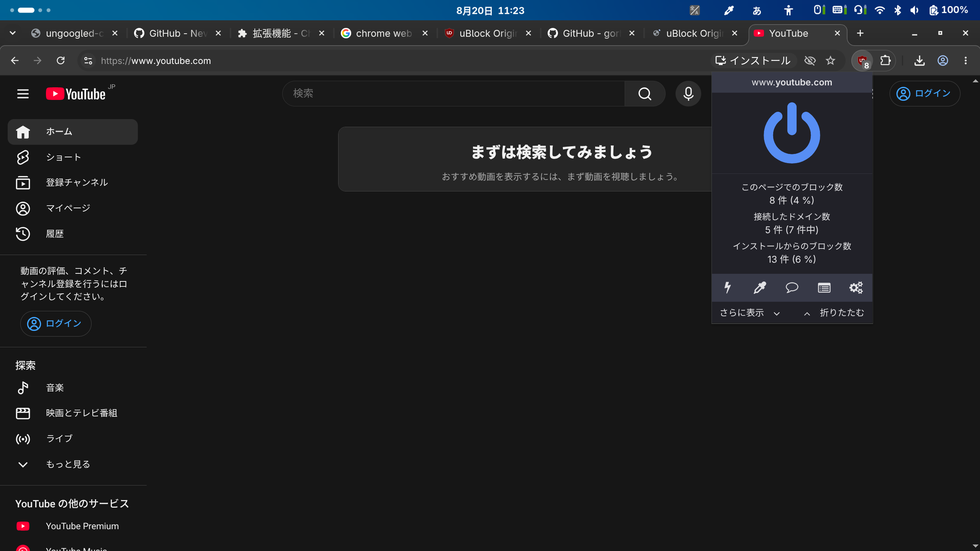Open 映画とテレビ番組 in the sidebar
Viewport: 980px width, 551px height.
click(x=73, y=413)
